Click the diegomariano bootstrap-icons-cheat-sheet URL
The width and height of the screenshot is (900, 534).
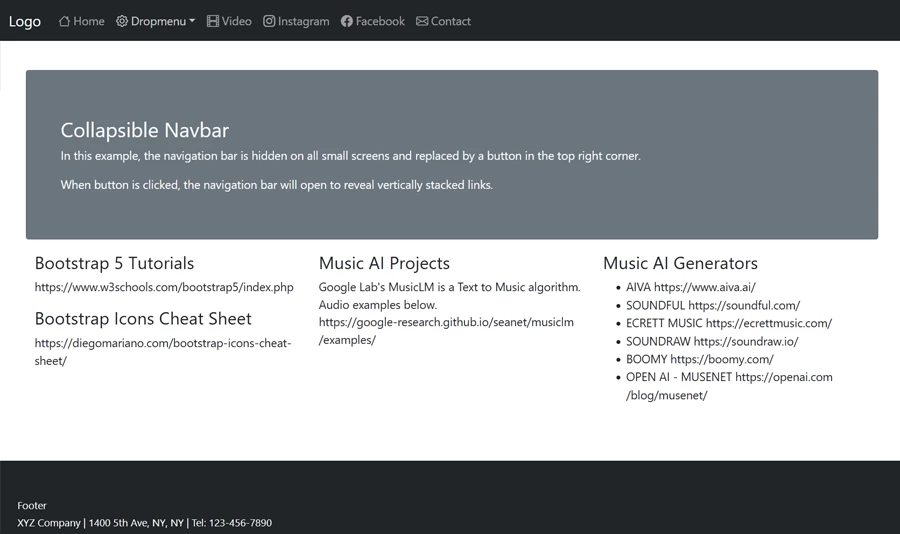click(x=163, y=352)
